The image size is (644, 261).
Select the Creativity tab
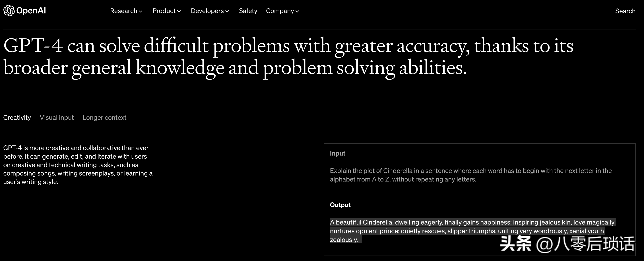click(17, 118)
